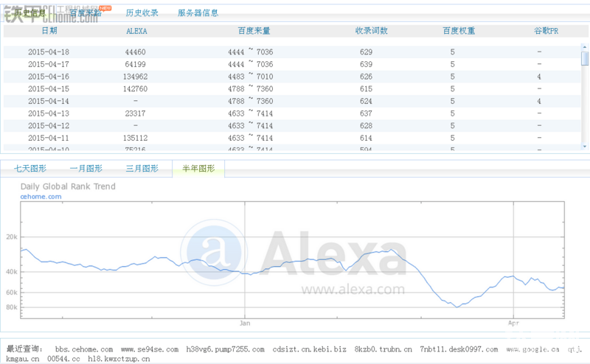Click the 收录词数 value 615
590x364 pixels.
tap(366, 88)
